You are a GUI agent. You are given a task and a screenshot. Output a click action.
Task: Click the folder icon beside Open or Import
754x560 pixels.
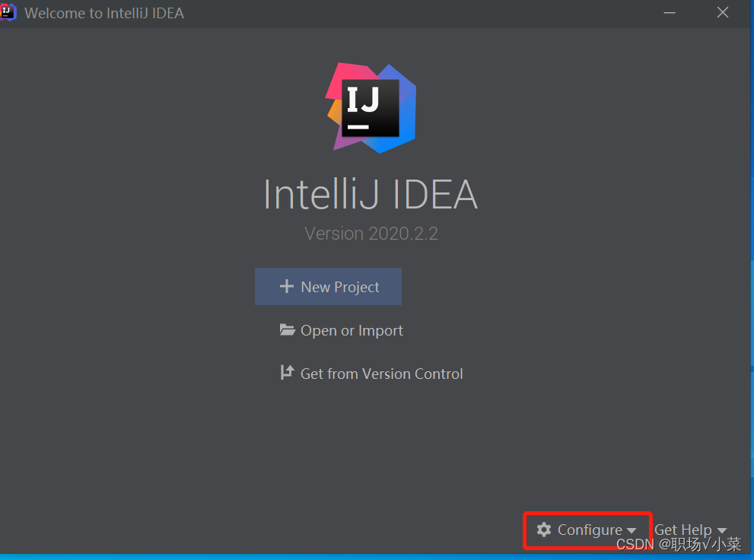tap(287, 329)
